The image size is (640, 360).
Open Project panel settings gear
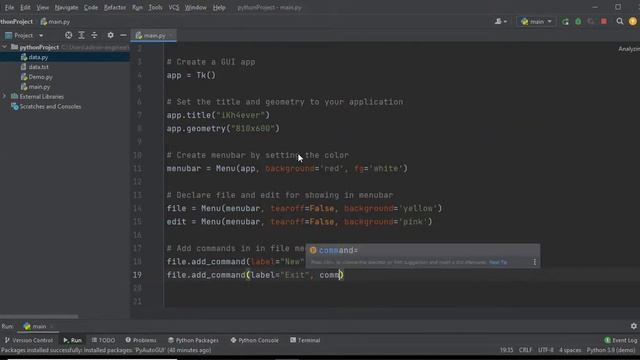click(x=110, y=36)
